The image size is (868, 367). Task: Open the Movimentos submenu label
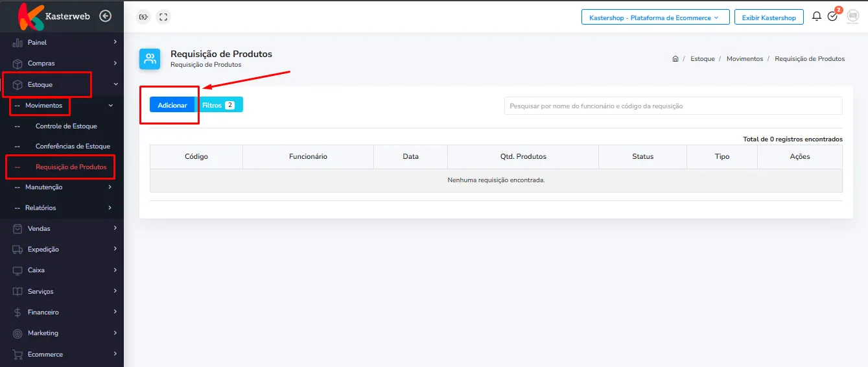click(x=43, y=105)
